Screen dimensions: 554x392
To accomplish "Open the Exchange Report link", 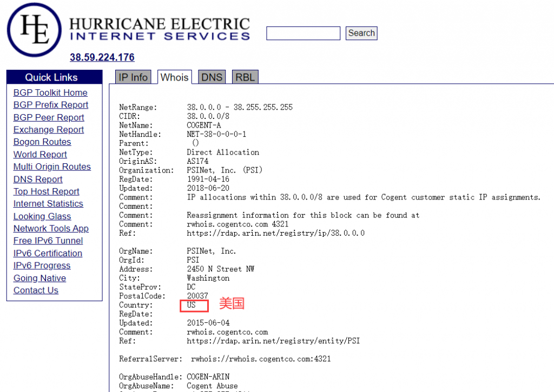I will pyautogui.click(x=48, y=130).
